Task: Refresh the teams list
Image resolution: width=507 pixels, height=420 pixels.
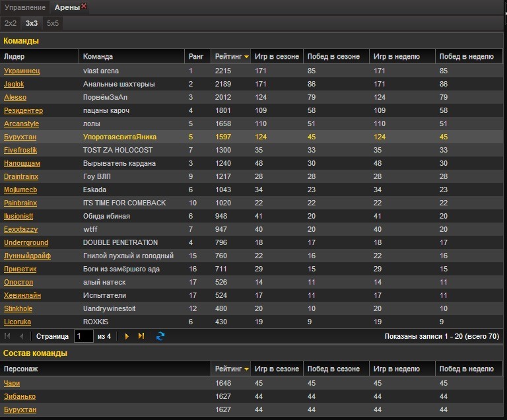Action: [x=160, y=336]
